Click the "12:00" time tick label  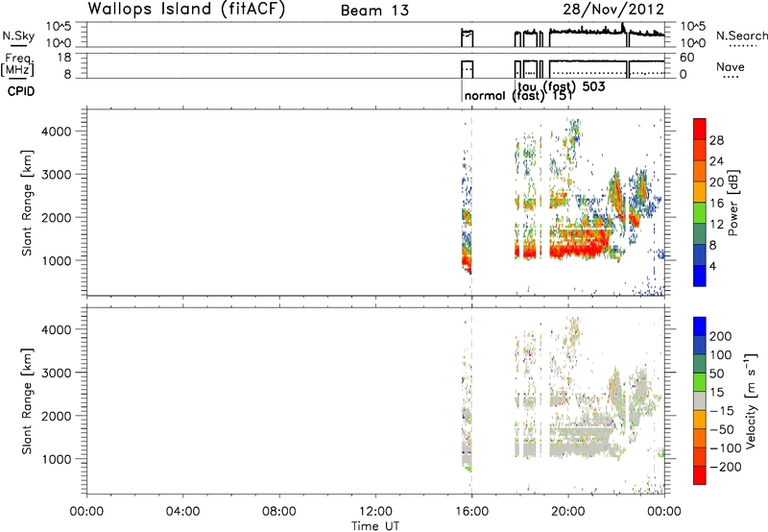tap(375, 512)
